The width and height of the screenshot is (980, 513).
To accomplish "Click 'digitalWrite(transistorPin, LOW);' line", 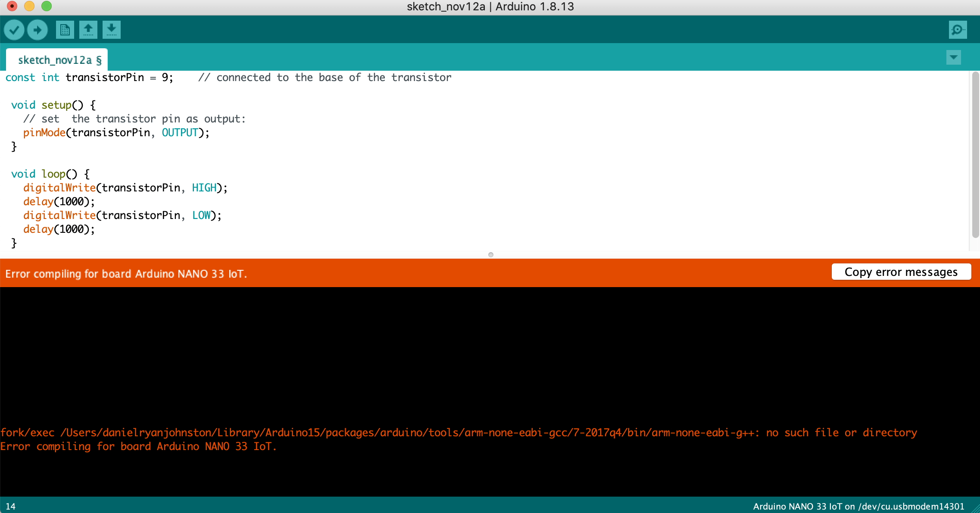I will tap(122, 216).
